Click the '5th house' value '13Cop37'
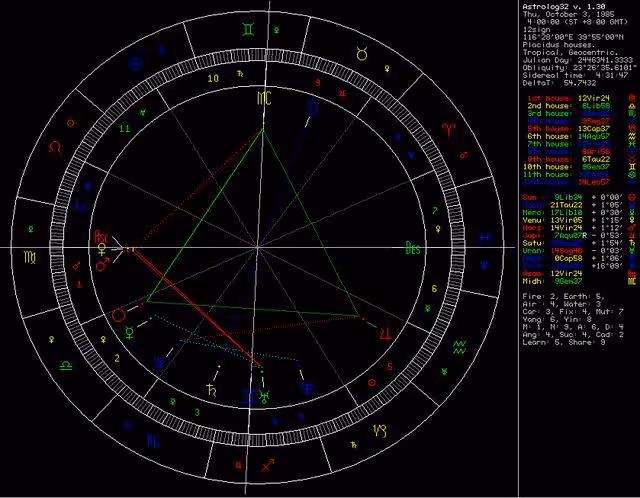640x498 pixels. tap(594, 129)
